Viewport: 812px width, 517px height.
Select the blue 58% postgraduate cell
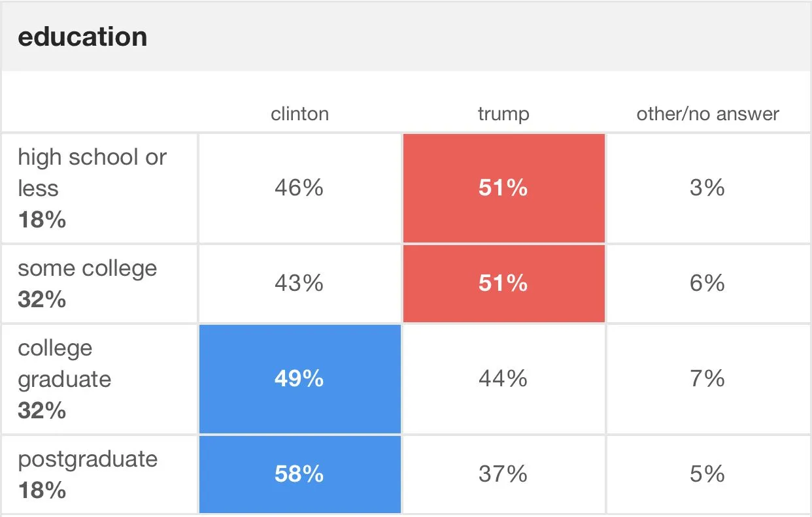[x=299, y=474]
